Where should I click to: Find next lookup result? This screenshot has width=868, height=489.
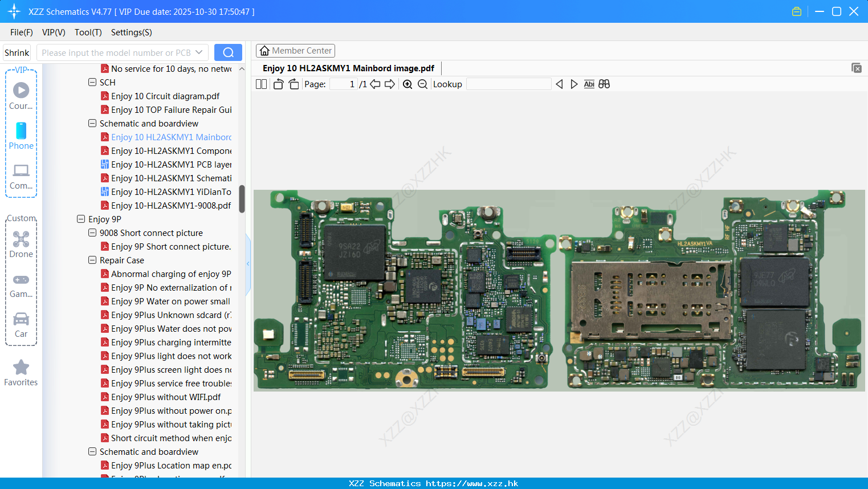pyautogui.click(x=574, y=84)
